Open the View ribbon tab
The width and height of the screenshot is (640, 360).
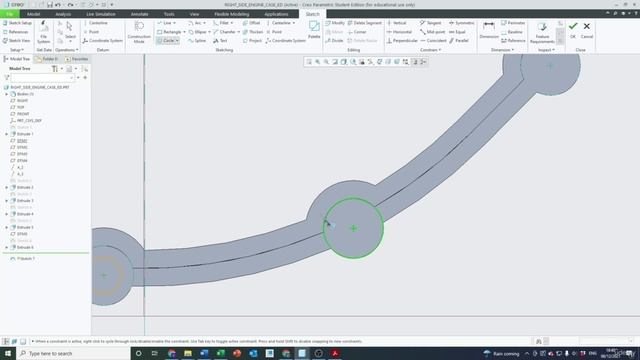194,14
